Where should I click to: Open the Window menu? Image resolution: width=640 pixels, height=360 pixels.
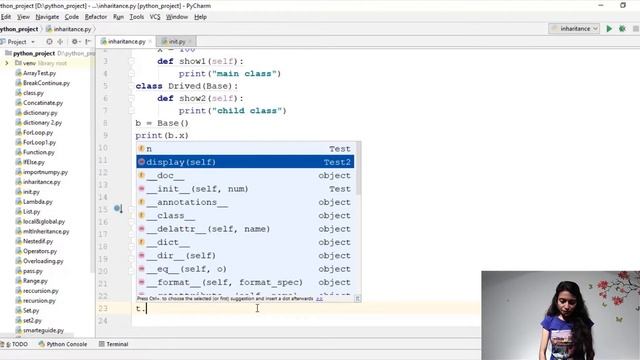coord(177,17)
